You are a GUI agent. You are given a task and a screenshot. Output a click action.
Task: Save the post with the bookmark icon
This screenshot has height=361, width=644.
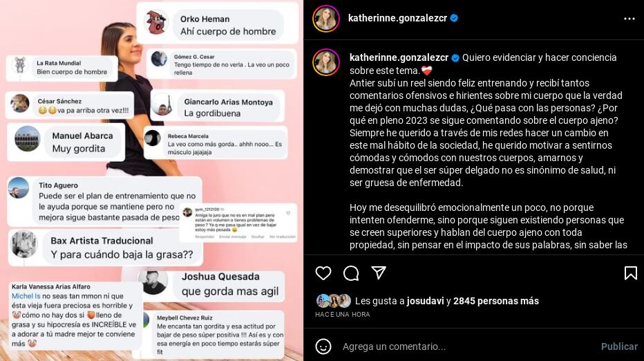tap(630, 273)
